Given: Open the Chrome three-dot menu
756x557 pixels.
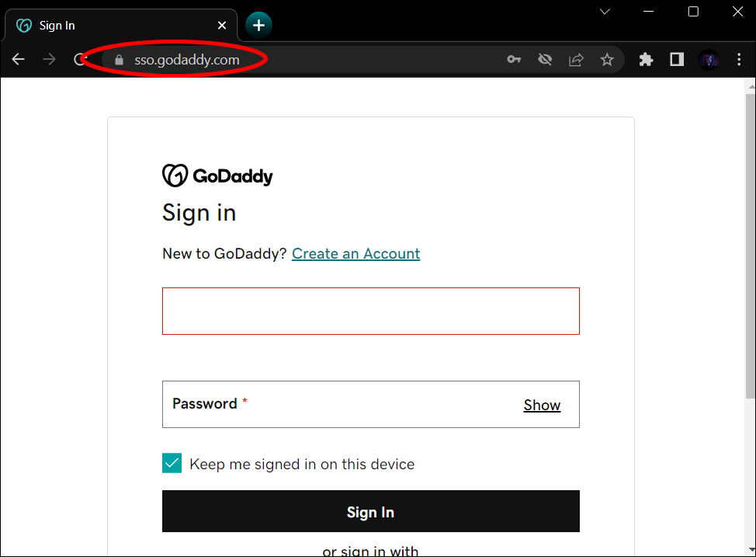Looking at the screenshot, I should (x=739, y=59).
